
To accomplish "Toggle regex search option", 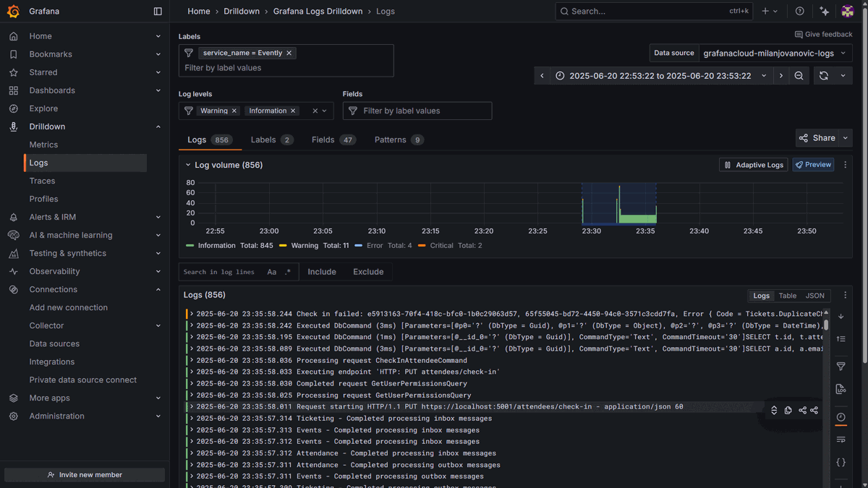I will pyautogui.click(x=288, y=272).
